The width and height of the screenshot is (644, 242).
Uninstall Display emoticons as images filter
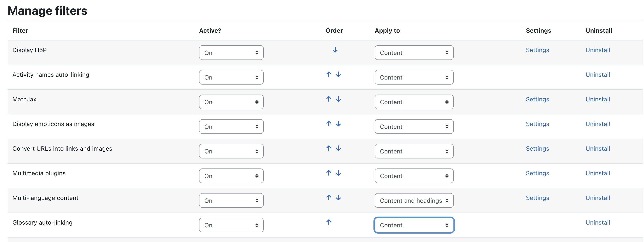(x=598, y=124)
